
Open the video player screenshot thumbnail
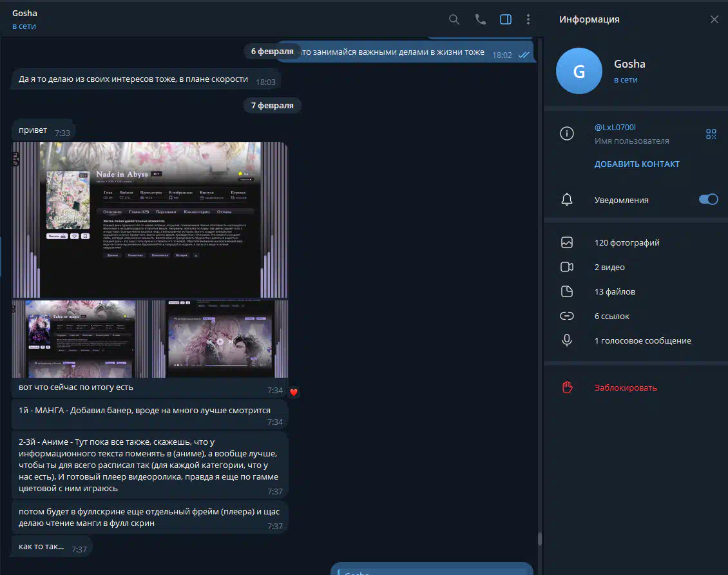[x=220, y=338]
